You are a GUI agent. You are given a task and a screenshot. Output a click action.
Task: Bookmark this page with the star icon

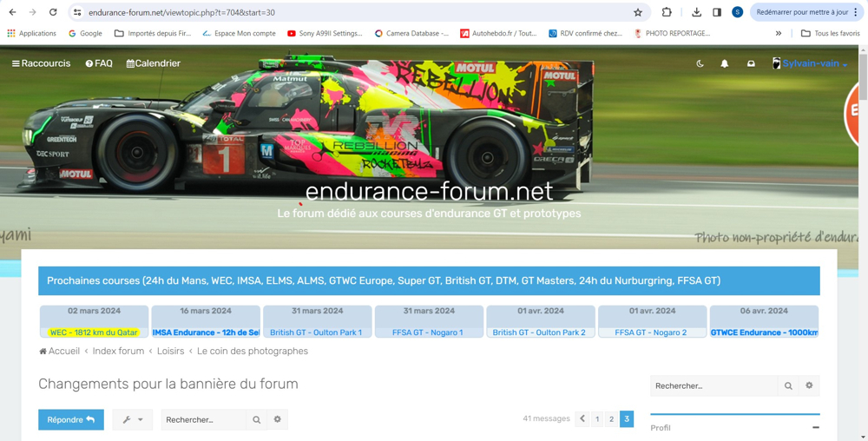(638, 12)
